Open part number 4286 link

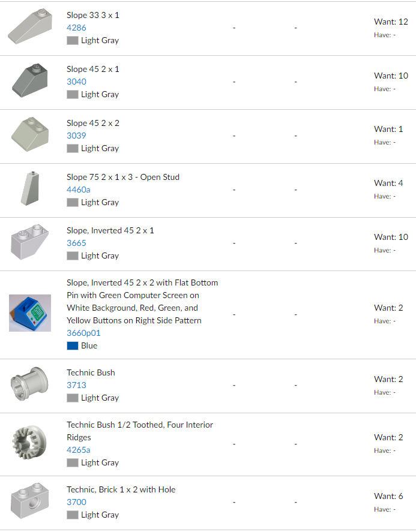coord(76,28)
